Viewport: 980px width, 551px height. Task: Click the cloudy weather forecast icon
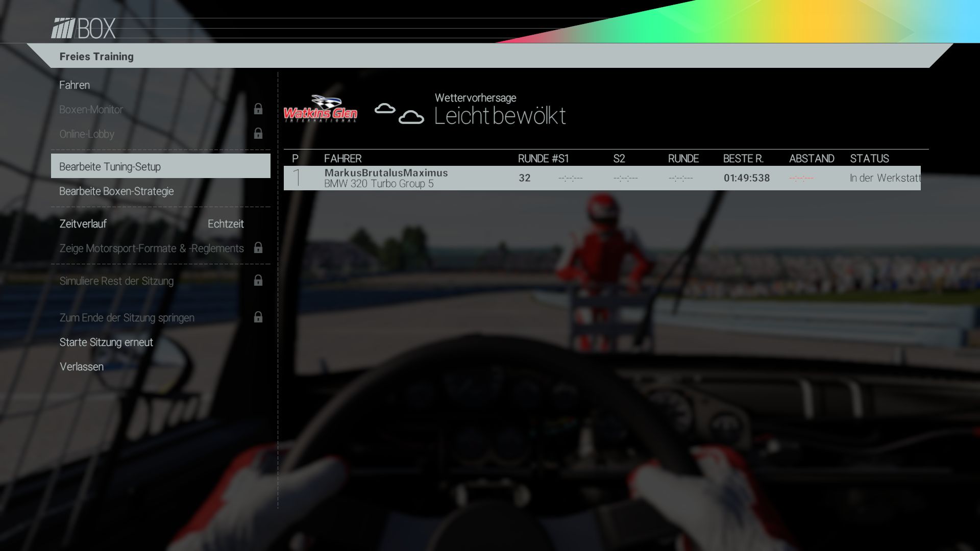pyautogui.click(x=399, y=114)
